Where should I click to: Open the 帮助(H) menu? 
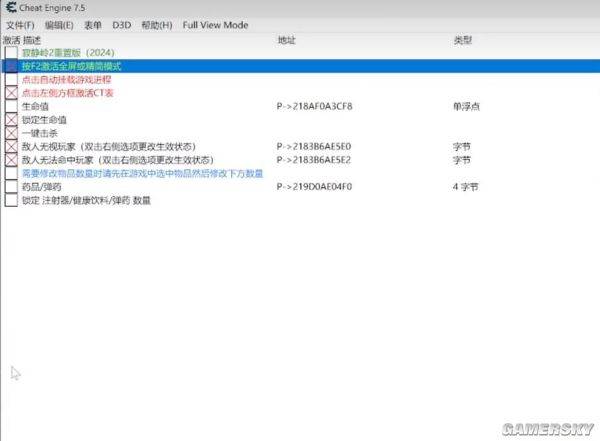pyautogui.click(x=157, y=25)
